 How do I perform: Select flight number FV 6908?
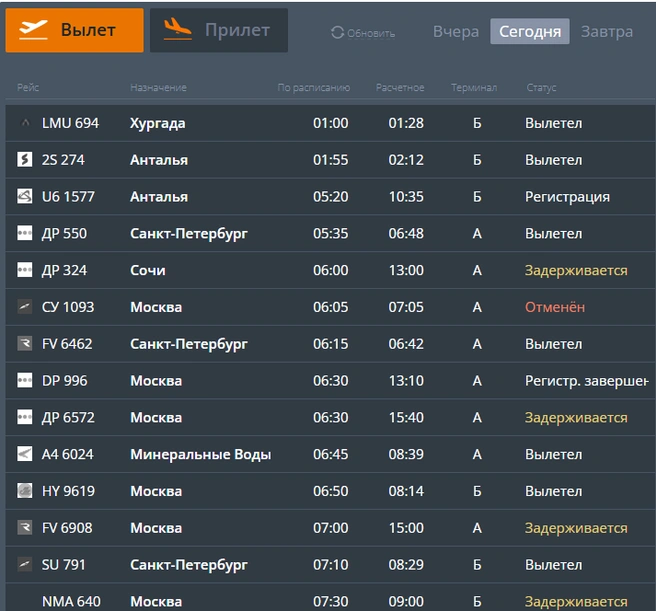pyautogui.click(x=67, y=528)
